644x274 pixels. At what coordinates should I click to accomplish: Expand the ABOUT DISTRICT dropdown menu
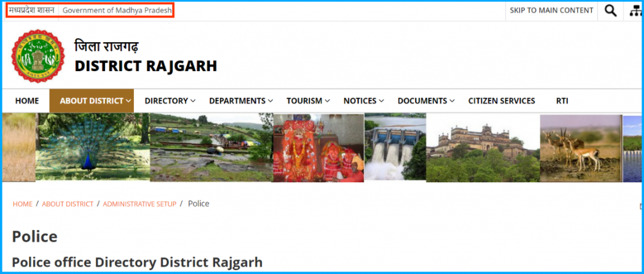92,101
